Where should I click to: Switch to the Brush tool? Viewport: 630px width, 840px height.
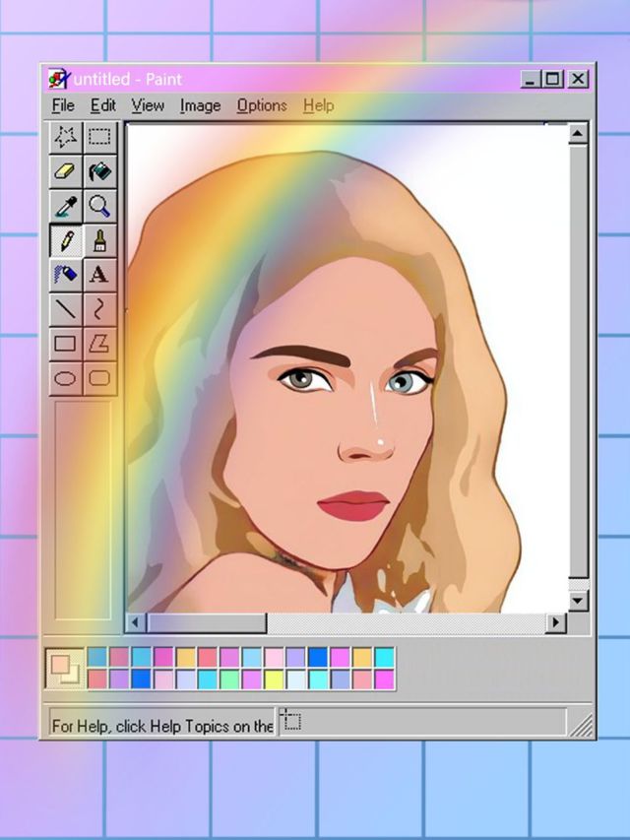[x=99, y=240]
